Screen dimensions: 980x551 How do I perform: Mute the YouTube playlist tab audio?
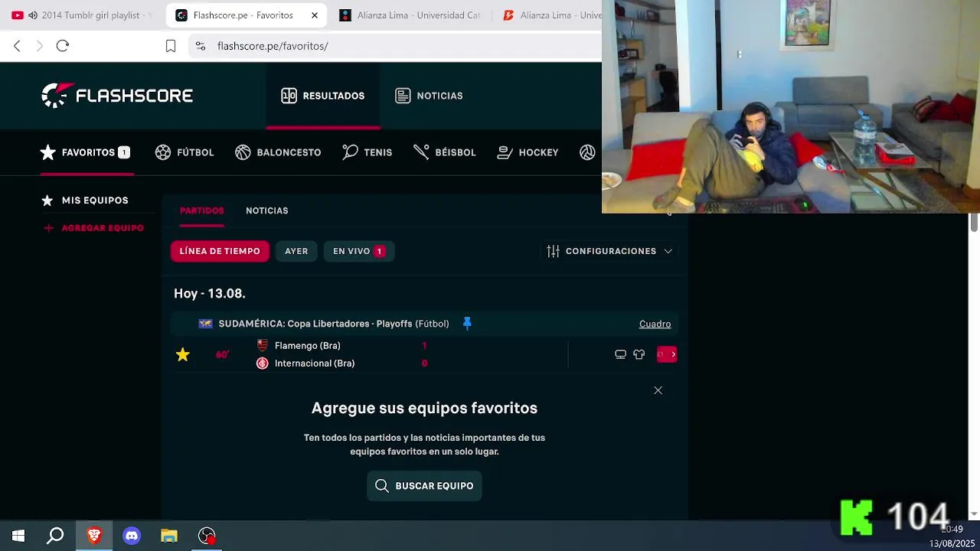[33, 15]
